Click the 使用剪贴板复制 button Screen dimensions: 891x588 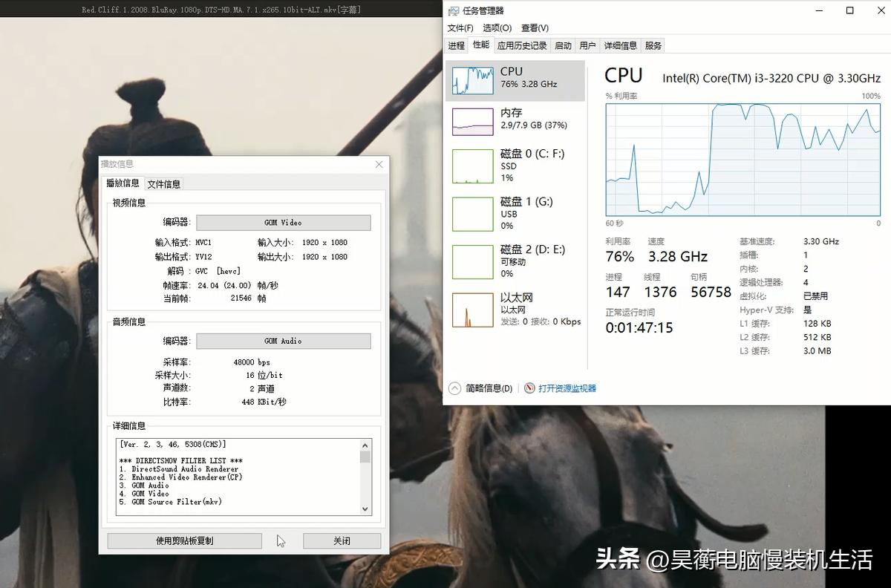tap(184, 540)
